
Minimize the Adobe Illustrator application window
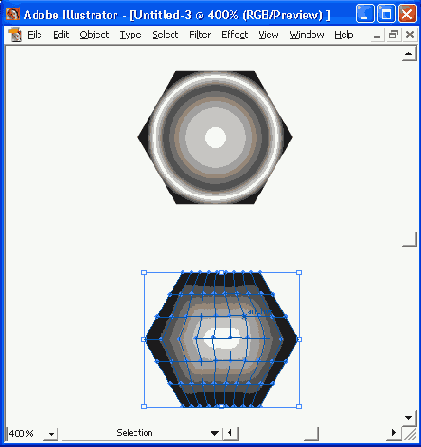[365, 14]
